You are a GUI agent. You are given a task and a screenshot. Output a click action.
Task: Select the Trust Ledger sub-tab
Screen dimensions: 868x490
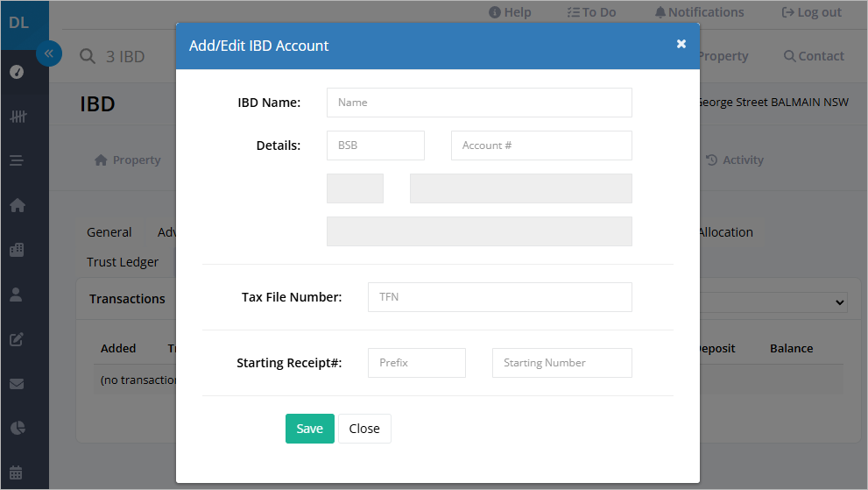[x=123, y=262]
